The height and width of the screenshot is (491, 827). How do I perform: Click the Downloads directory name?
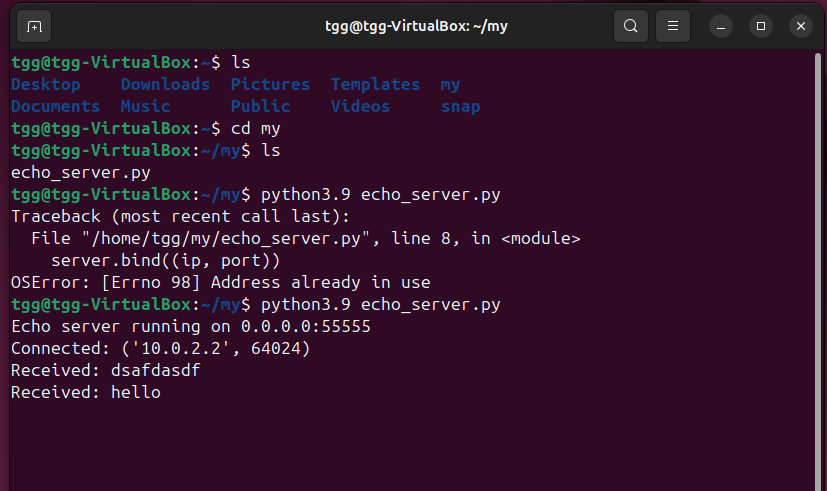point(165,84)
